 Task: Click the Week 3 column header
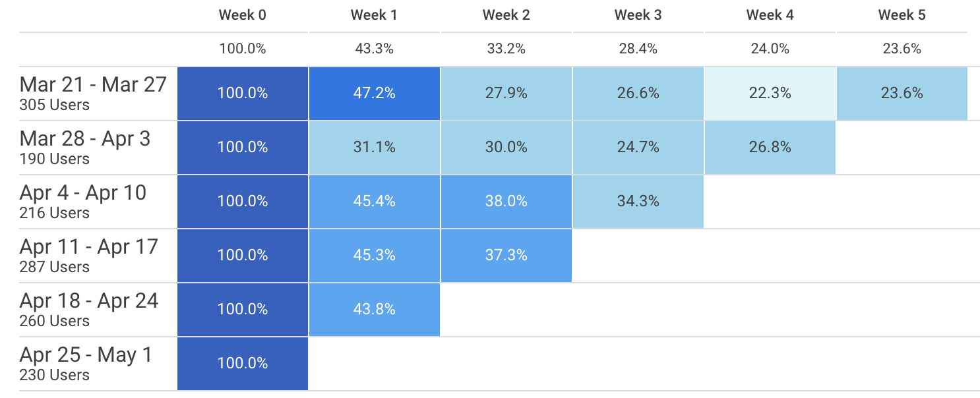point(638,15)
